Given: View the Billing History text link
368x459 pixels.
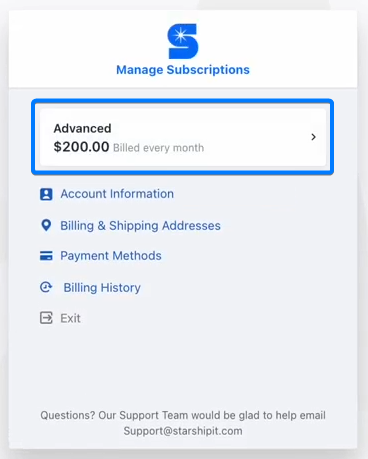Looking at the screenshot, I should click(x=102, y=287).
